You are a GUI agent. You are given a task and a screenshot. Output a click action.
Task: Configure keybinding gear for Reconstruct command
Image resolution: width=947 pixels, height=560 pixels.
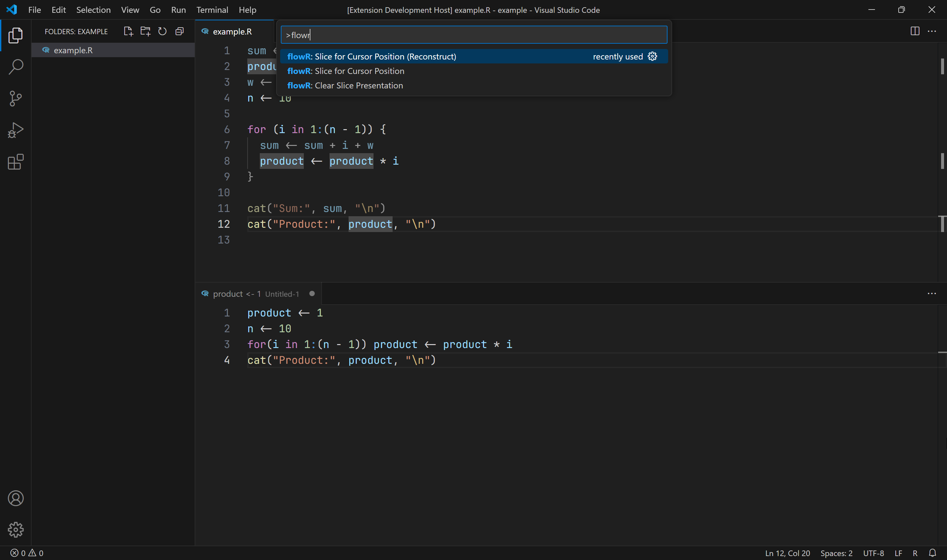pos(652,57)
